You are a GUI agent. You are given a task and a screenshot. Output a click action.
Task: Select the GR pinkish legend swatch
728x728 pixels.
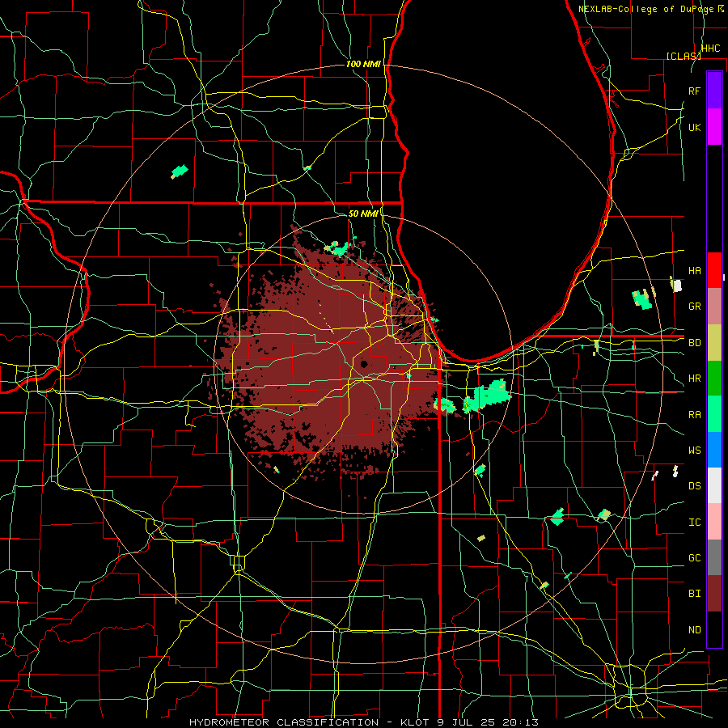click(x=714, y=307)
